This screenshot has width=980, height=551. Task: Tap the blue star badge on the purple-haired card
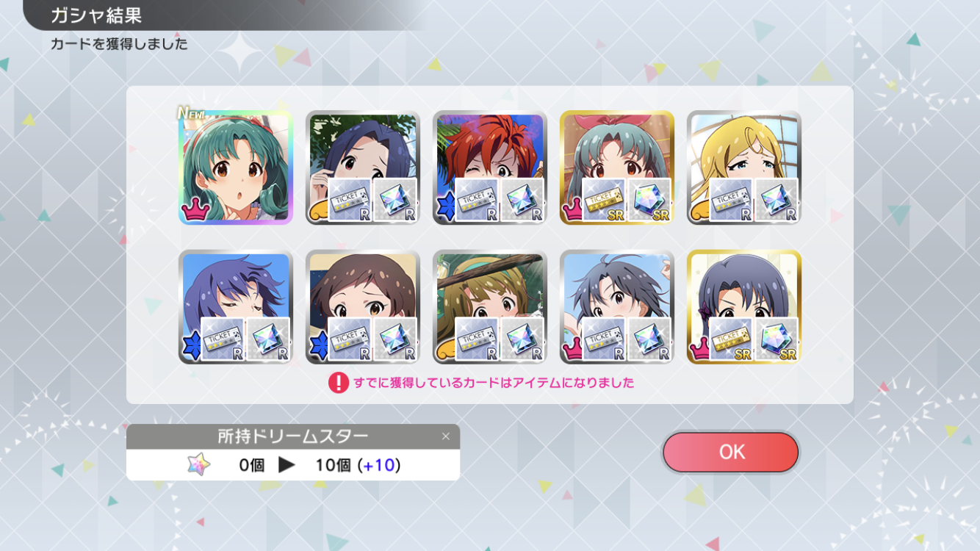coord(191,347)
